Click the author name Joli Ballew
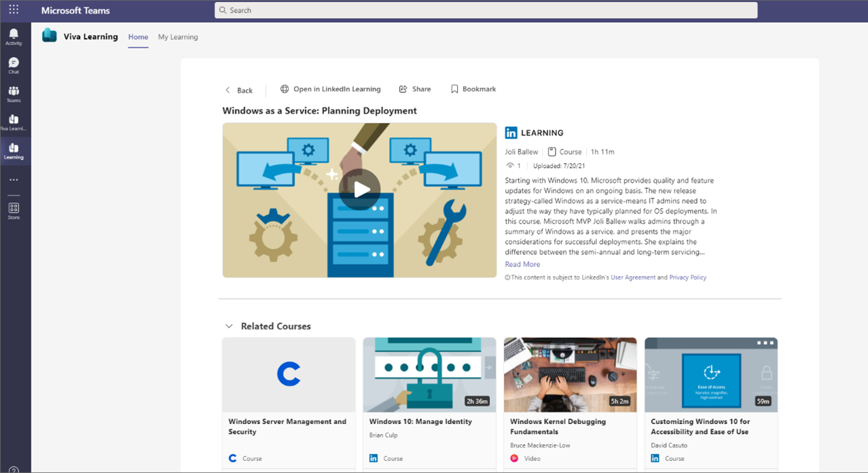This screenshot has height=473, width=868. [x=522, y=152]
